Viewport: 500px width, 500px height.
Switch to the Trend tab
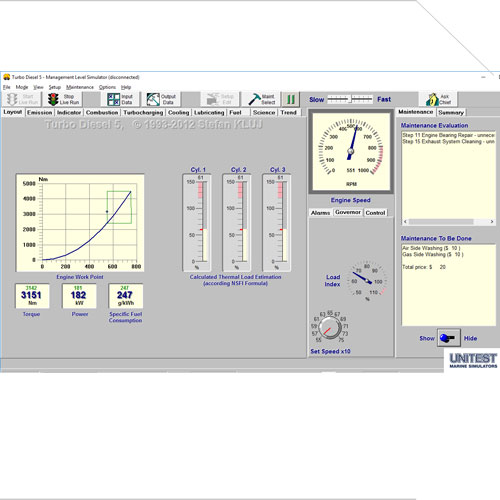tap(289, 112)
